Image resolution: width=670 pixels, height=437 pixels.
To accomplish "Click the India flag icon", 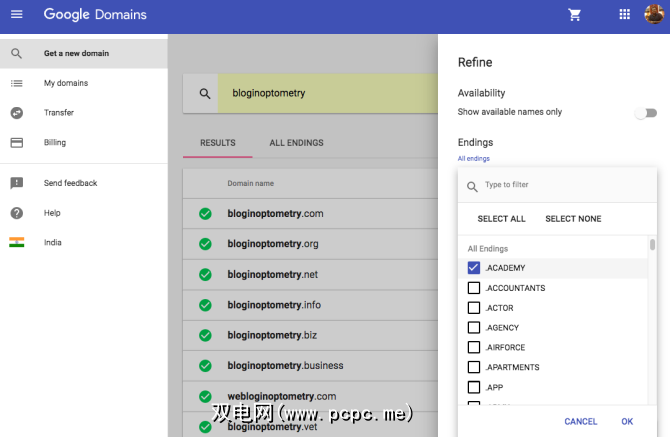I will pyautogui.click(x=17, y=242).
